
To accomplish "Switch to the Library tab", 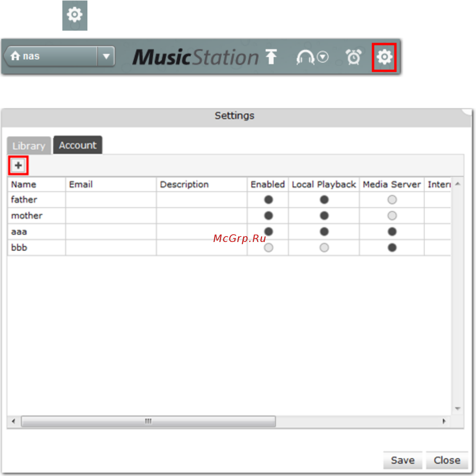I will click(x=29, y=146).
